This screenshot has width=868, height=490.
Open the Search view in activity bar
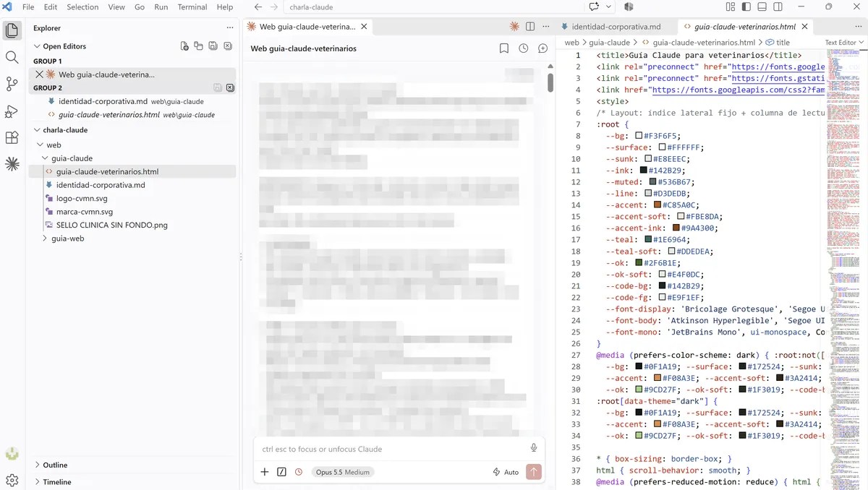point(12,57)
